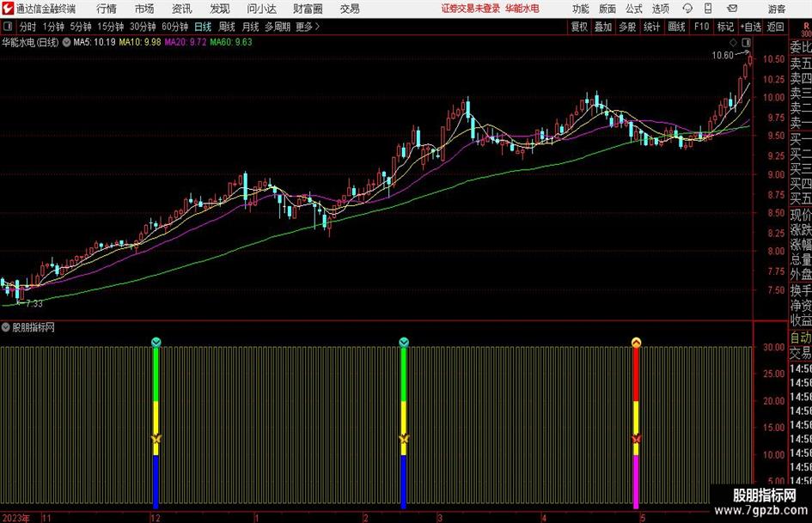This screenshot has height=523, width=812.
Task: Open the mobile phone icon
Action: pyautogui.click(x=708, y=9)
